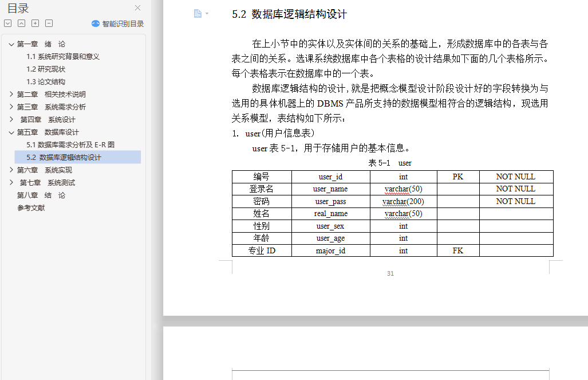The image size is (588, 380).
Task: Collapse the 第一章 绪论 chapter
Action: point(11,44)
